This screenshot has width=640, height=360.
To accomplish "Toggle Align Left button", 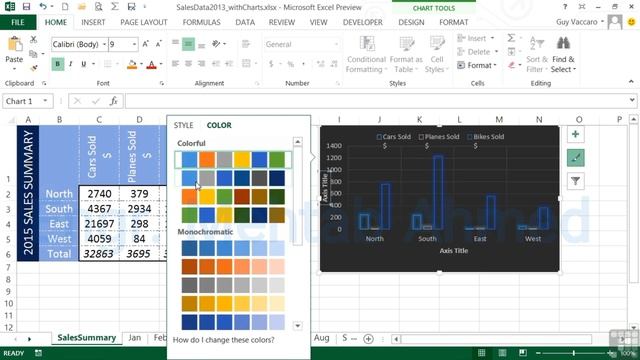I will point(175,64).
